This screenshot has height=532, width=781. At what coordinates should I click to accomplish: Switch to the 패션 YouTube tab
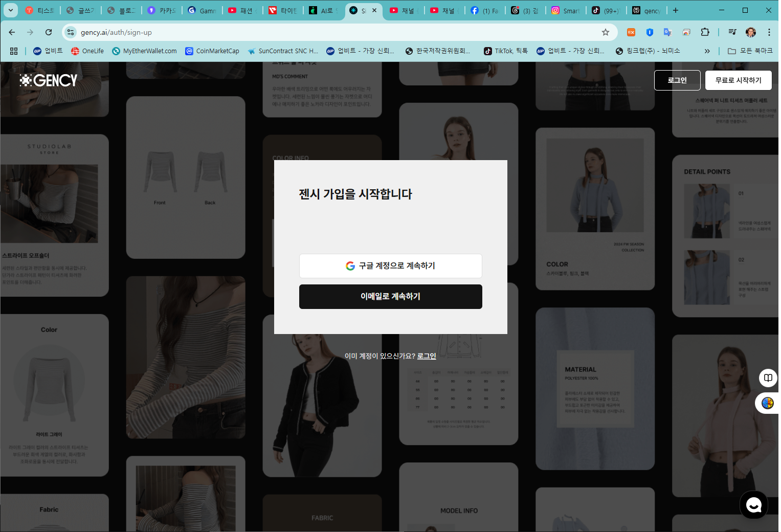(243, 10)
